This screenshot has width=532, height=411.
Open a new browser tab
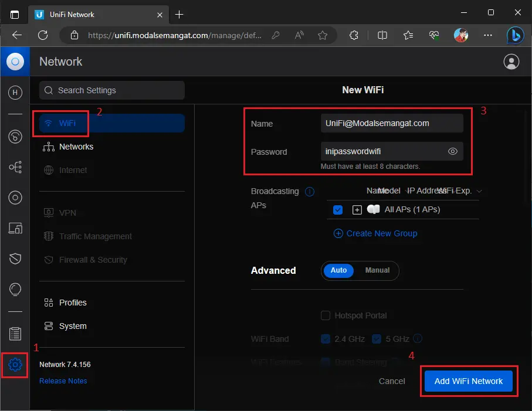tap(179, 15)
